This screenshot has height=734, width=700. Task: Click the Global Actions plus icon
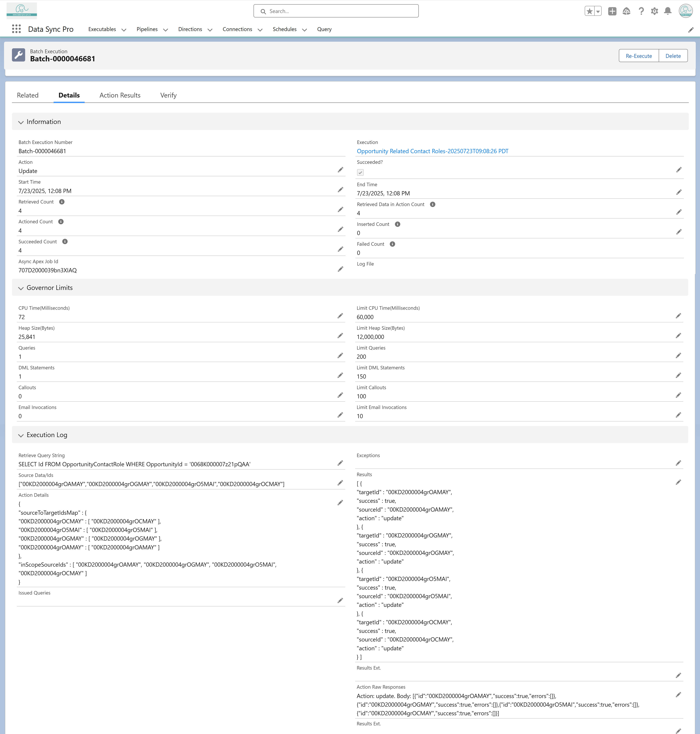(x=612, y=11)
